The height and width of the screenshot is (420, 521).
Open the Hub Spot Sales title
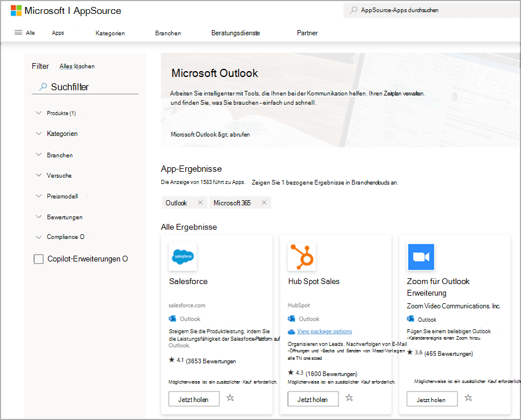[314, 281]
